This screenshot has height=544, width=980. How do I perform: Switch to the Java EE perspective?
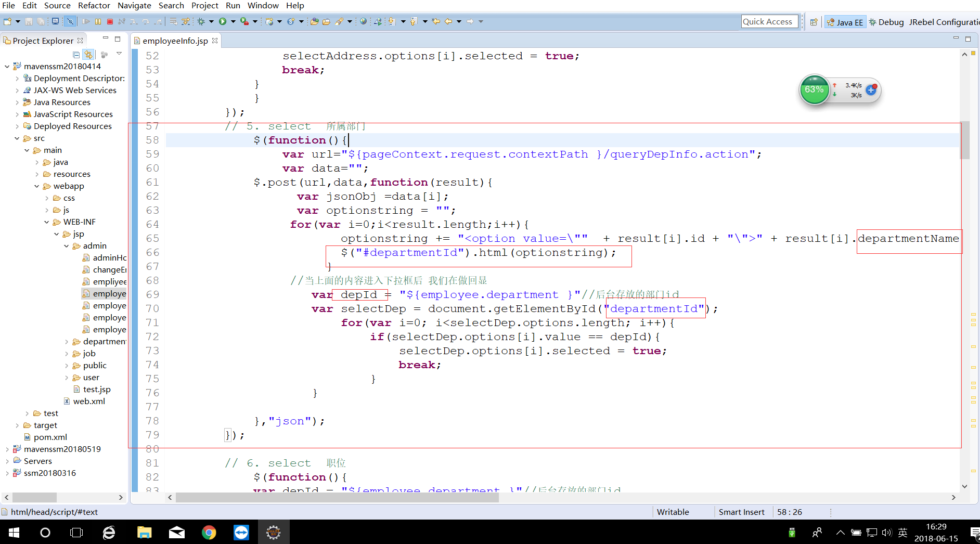845,22
